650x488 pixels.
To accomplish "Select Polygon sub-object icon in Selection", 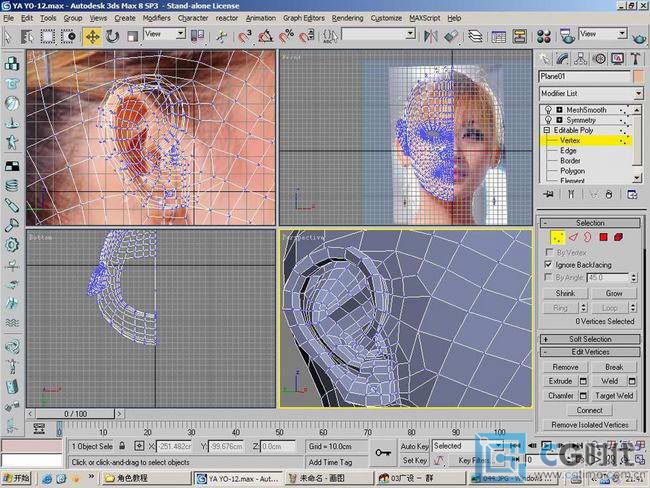I will [603, 237].
